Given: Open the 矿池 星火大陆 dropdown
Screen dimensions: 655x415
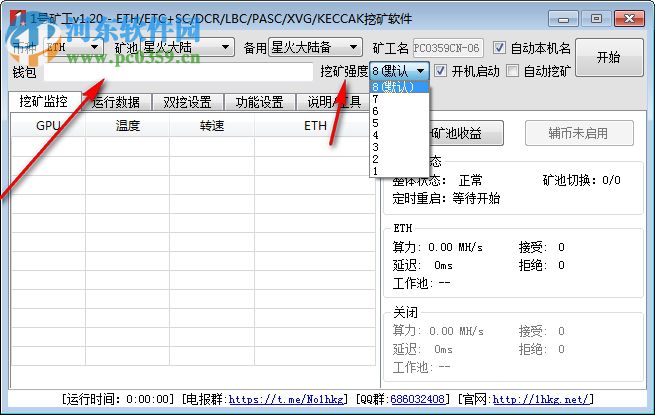Looking at the screenshot, I should [188, 47].
